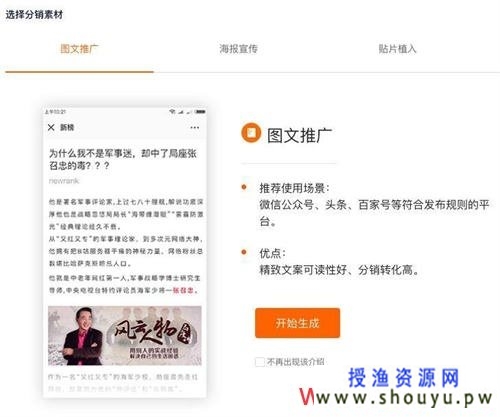Image resolution: width=500 pixels, height=417 pixels.
Task: Click the 选择分销素材 heading
Action: click(x=34, y=14)
